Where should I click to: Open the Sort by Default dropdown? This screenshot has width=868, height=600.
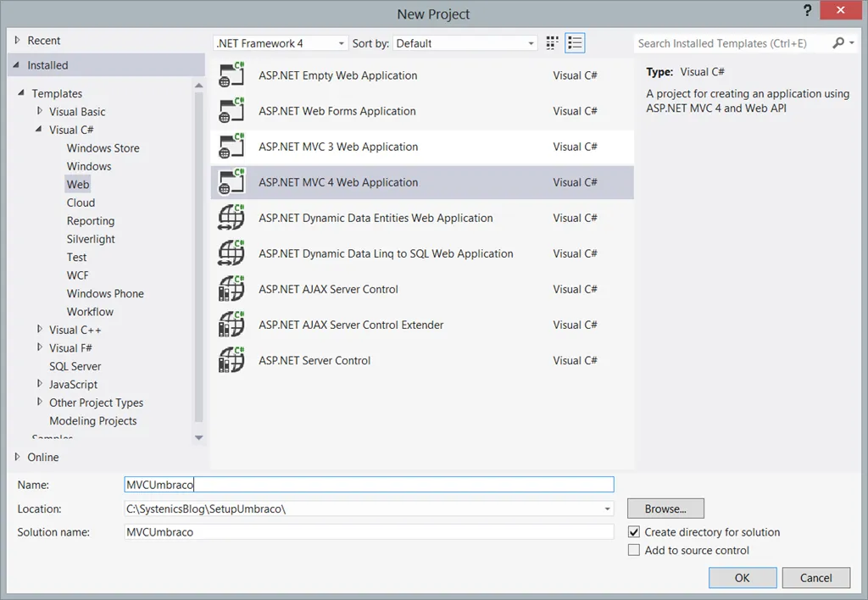tap(466, 43)
